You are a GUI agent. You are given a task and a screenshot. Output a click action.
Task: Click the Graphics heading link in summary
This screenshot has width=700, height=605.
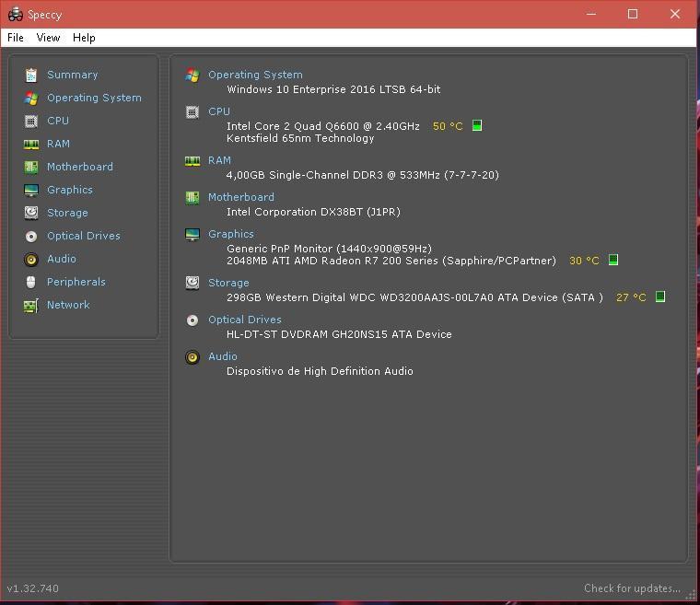(231, 234)
